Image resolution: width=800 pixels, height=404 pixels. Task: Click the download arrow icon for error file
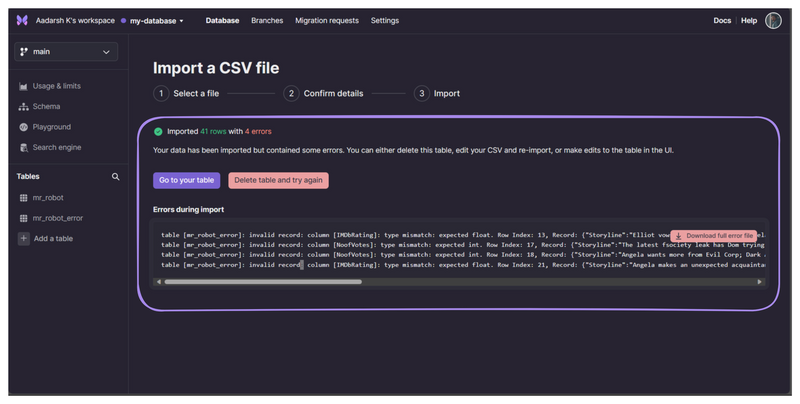coord(678,236)
